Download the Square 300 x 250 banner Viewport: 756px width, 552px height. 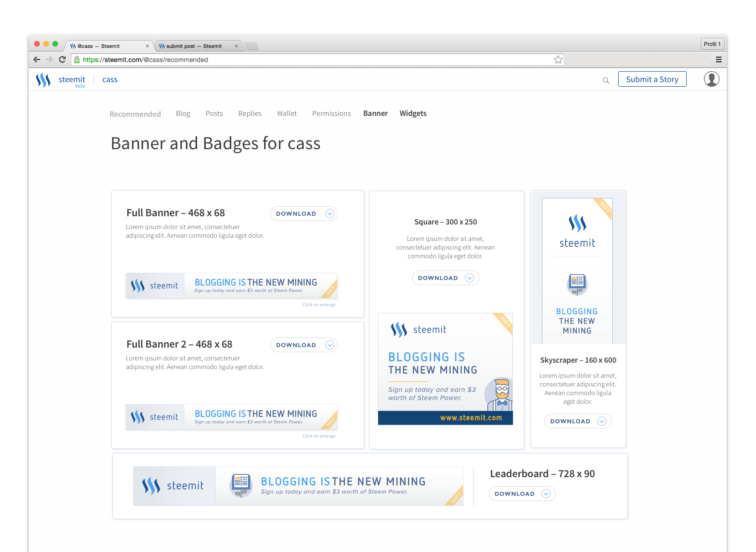point(445,278)
